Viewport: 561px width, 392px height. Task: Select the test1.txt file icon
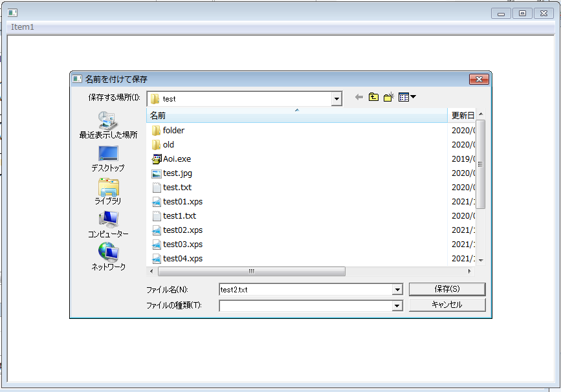[x=157, y=216]
